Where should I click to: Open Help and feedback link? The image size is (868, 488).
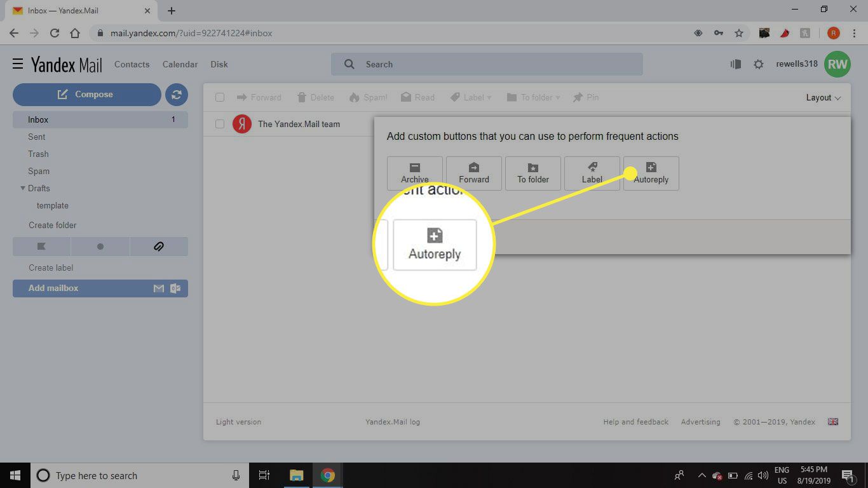coord(635,422)
